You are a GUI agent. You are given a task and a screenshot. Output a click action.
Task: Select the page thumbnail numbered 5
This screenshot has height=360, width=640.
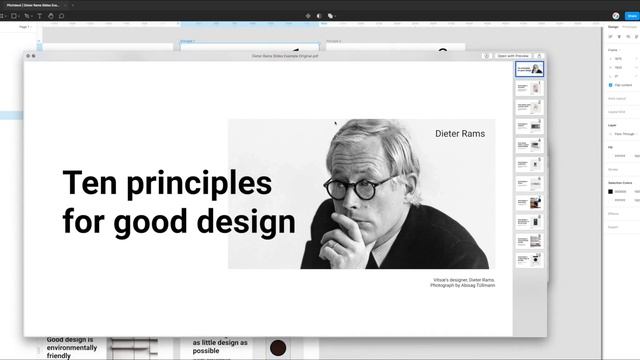pyautogui.click(x=529, y=164)
